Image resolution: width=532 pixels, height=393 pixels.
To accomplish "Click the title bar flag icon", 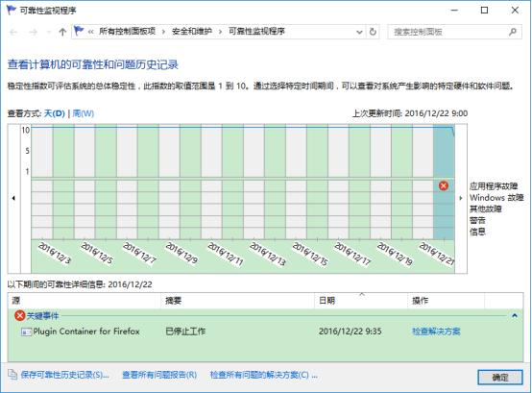I will pyautogui.click(x=12, y=10).
